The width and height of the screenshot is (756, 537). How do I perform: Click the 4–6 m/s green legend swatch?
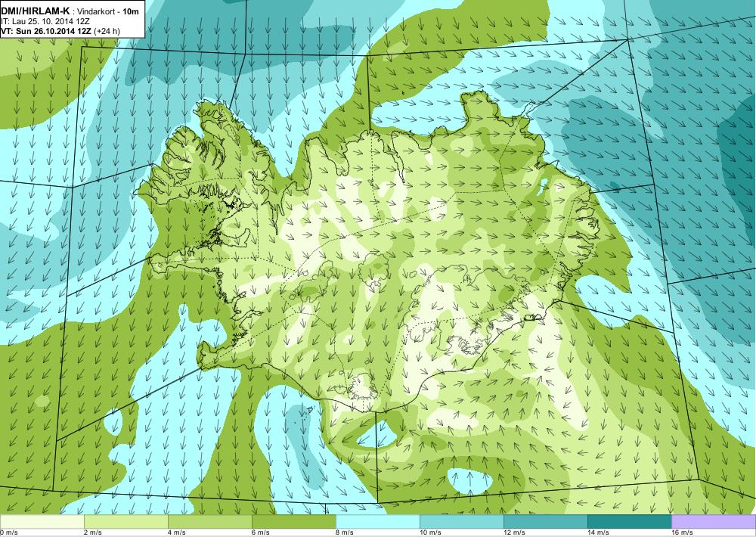pos(210,522)
